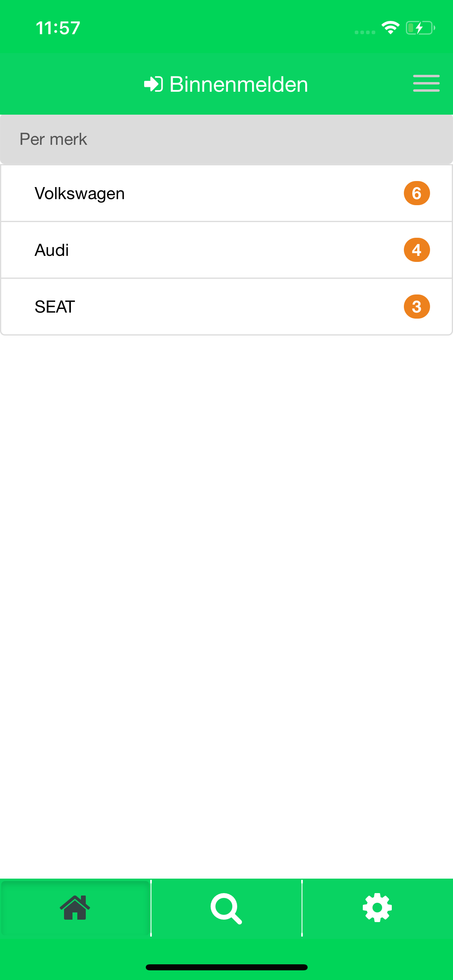The height and width of the screenshot is (980, 453).
Task: Click the Audi label text
Action: (x=52, y=250)
